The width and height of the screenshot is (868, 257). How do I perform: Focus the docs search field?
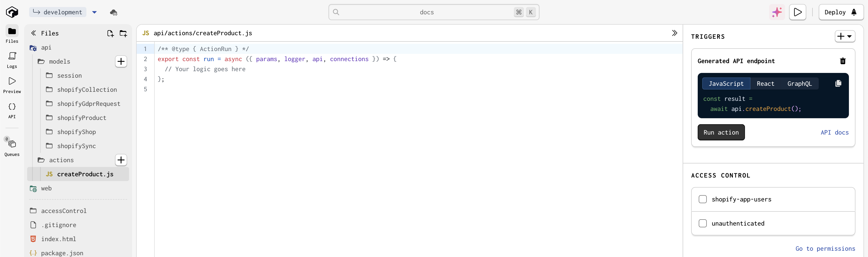coord(434,13)
